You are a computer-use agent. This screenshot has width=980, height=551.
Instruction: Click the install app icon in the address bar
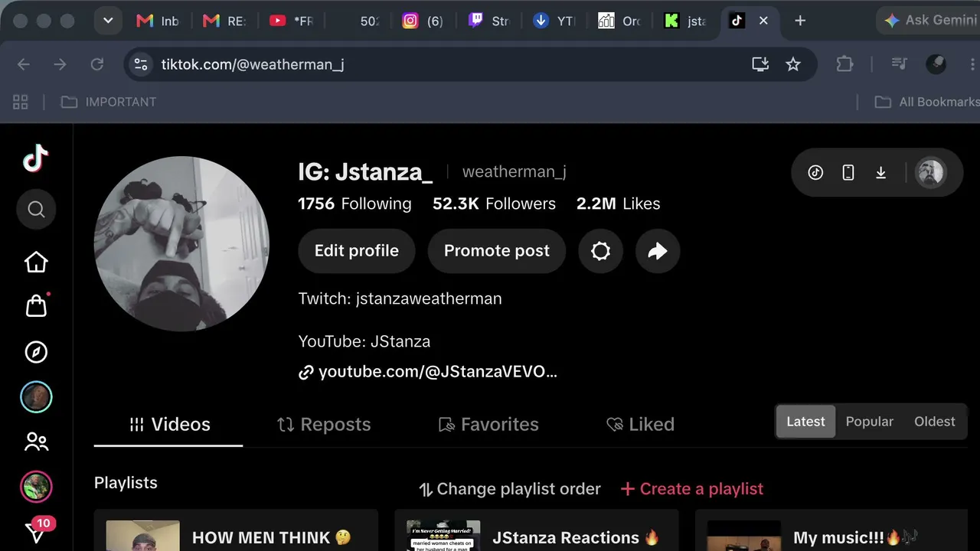click(760, 64)
